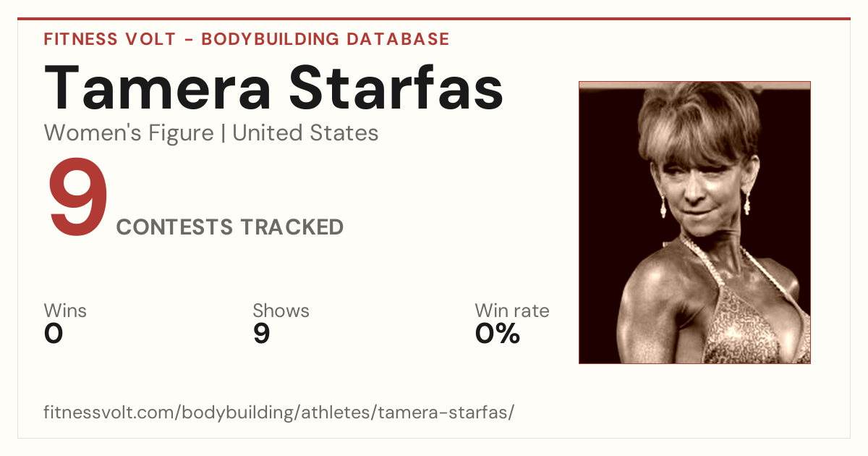Click the Wins value 0
This screenshot has width=868, height=456.
(54, 334)
